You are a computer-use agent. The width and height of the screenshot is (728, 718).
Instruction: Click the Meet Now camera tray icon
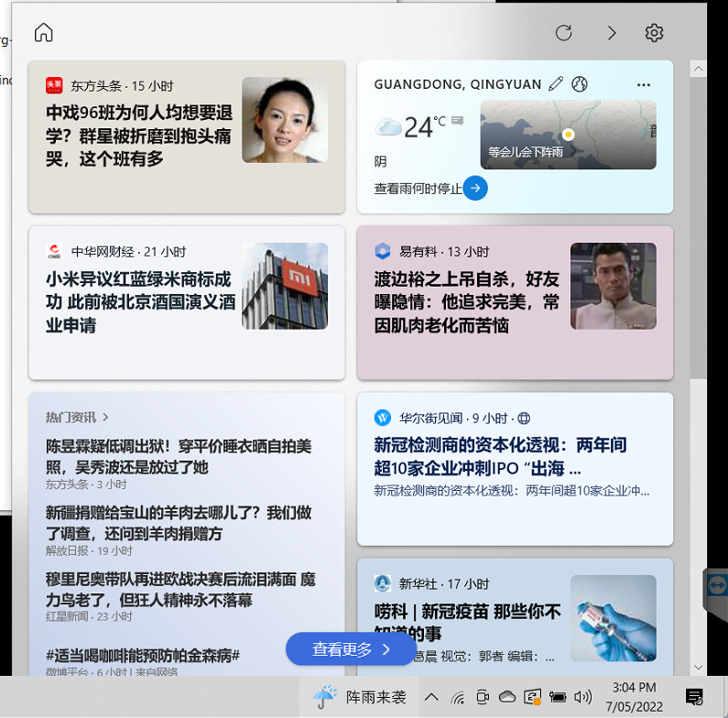coord(483,697)
